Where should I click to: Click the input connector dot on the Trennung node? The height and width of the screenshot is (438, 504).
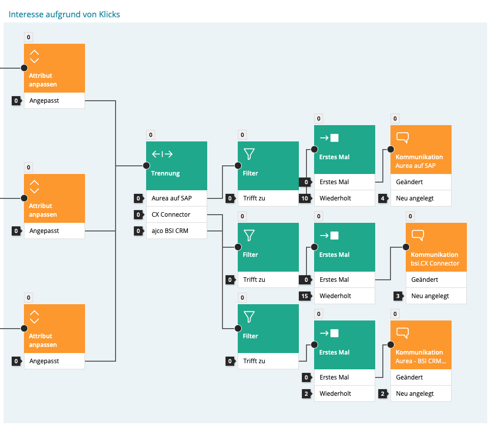tap(146, 166)
